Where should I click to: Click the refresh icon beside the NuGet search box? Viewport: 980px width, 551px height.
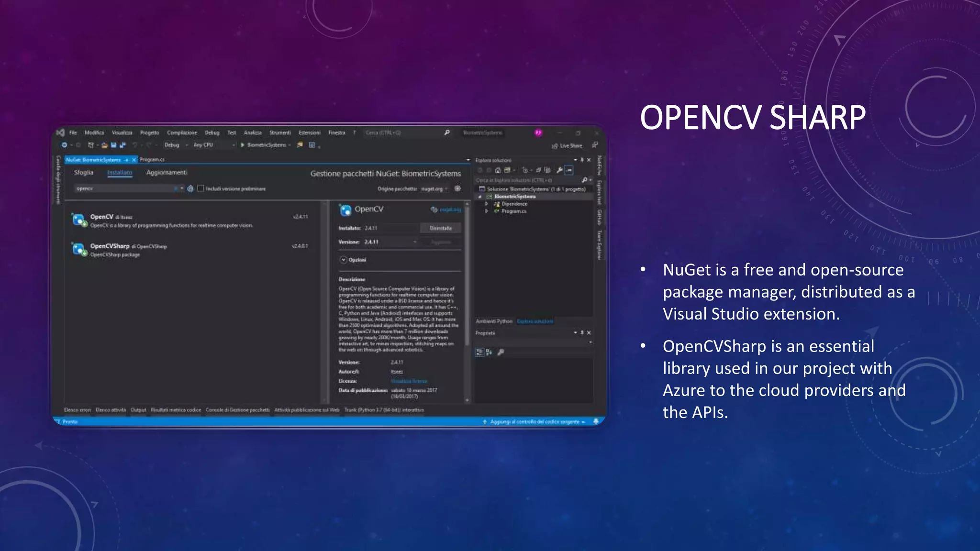(x=190, y=188)
